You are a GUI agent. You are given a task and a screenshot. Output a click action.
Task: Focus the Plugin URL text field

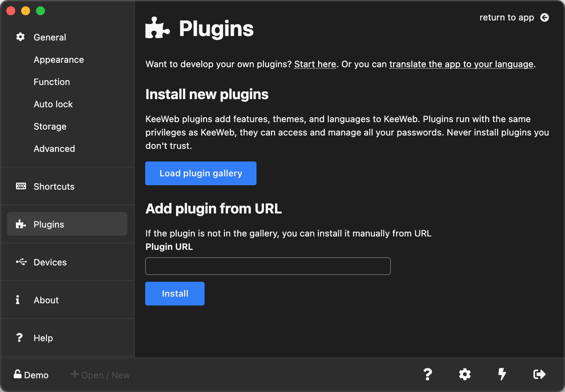click(268, 266)
